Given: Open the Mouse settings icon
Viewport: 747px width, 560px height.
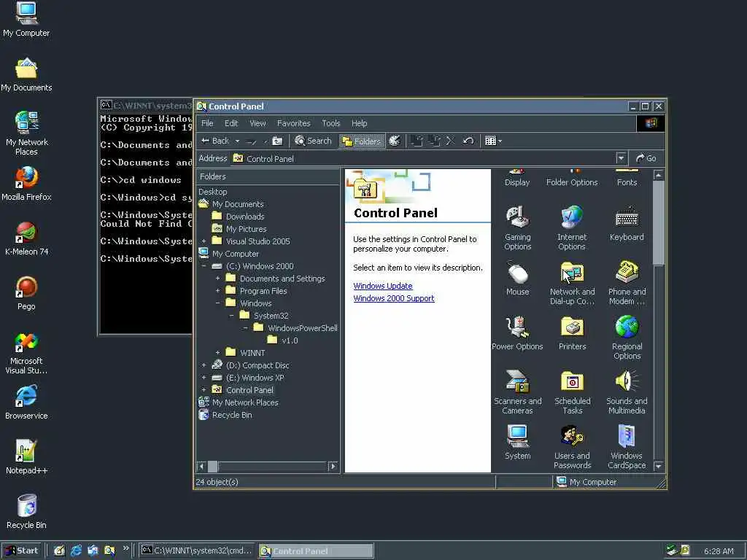Looking at the screenshot, I should click(517, 278).
